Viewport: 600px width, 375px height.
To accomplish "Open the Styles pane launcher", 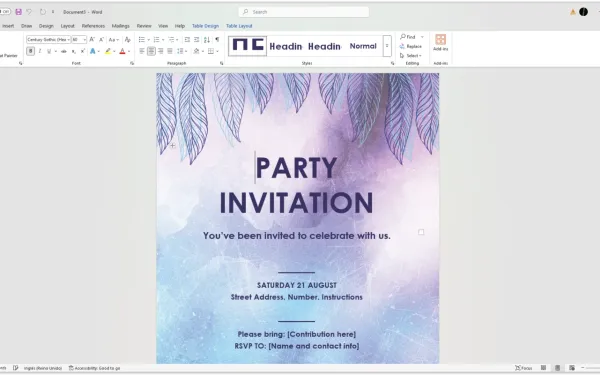I will (x=393, y=63).
